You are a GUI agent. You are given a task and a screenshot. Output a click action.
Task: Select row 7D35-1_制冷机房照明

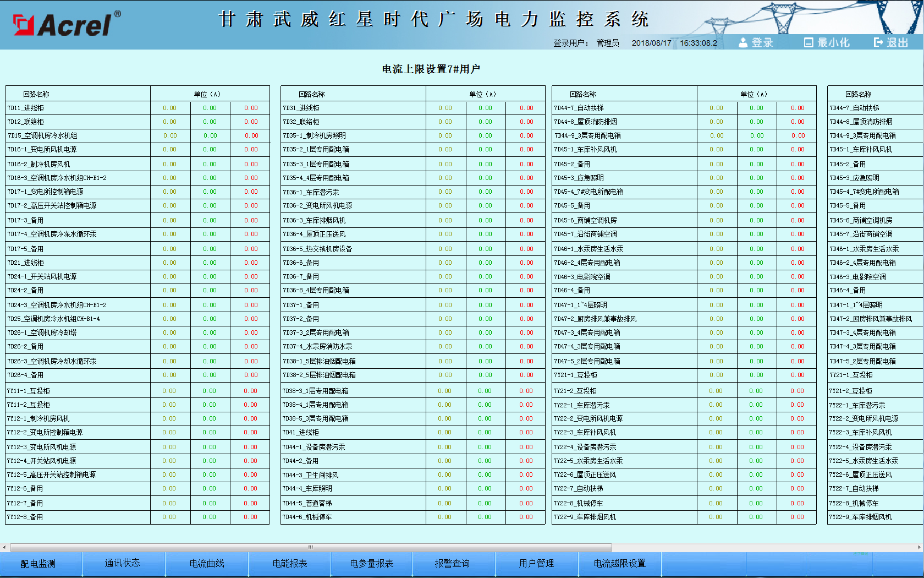(413, 136)
